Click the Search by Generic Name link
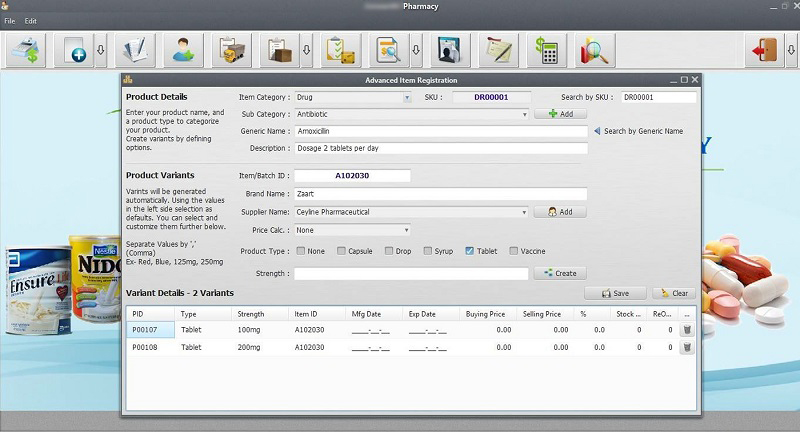Viewport: 800px width, 432px height. click(x=643, y=131)
